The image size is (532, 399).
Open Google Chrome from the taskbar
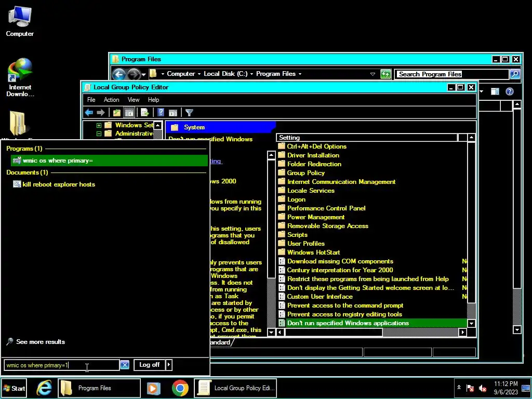(180, 388)
